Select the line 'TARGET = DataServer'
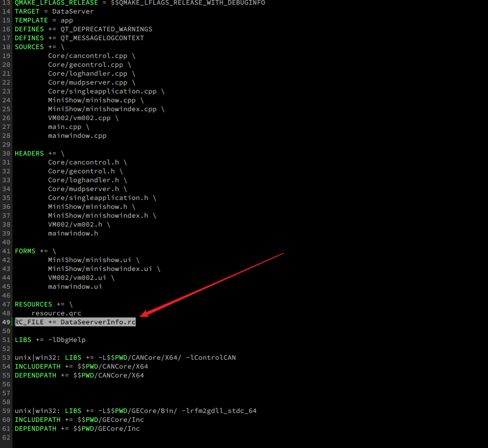This screenshot has width=488, height=448. pos(54,11)
